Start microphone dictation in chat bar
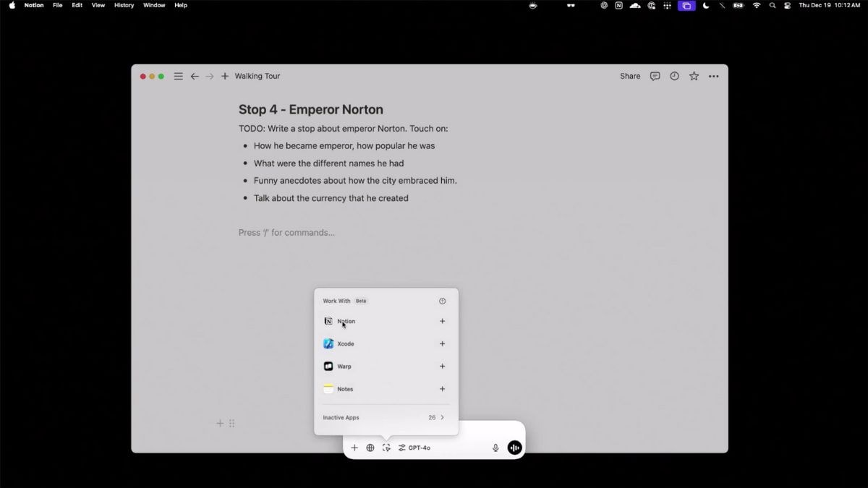The image size is (868, 488). coord(495,448)
